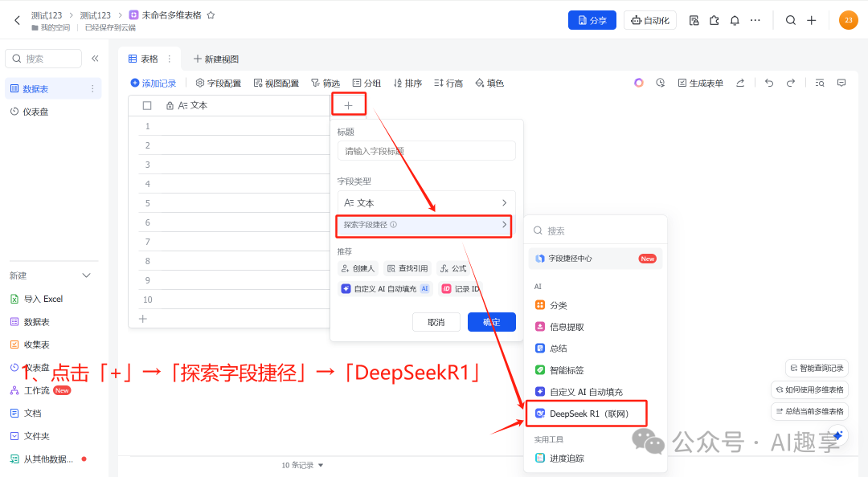
Task: Open the 排序 sort tool
Action: point(408,83)
